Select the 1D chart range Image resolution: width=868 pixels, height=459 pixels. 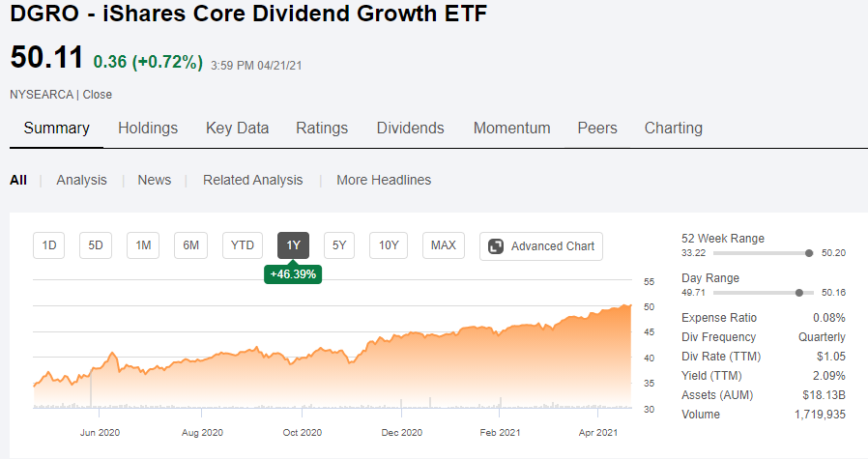(48, 245)
